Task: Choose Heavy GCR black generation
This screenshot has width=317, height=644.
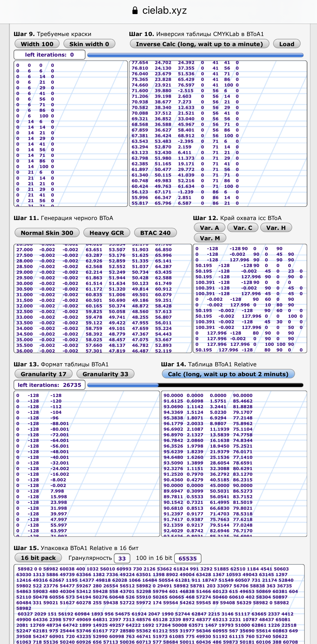Action: coord(107,233)
